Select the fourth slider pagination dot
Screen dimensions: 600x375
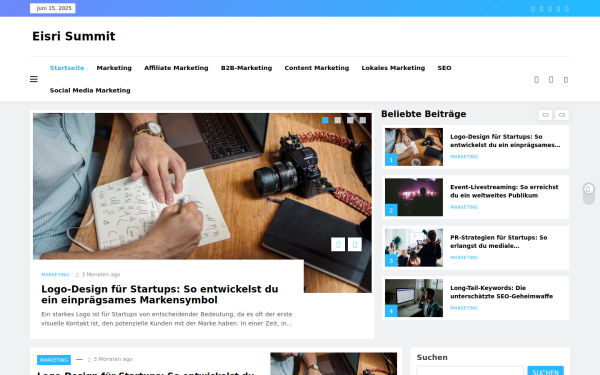coord(363,120)
